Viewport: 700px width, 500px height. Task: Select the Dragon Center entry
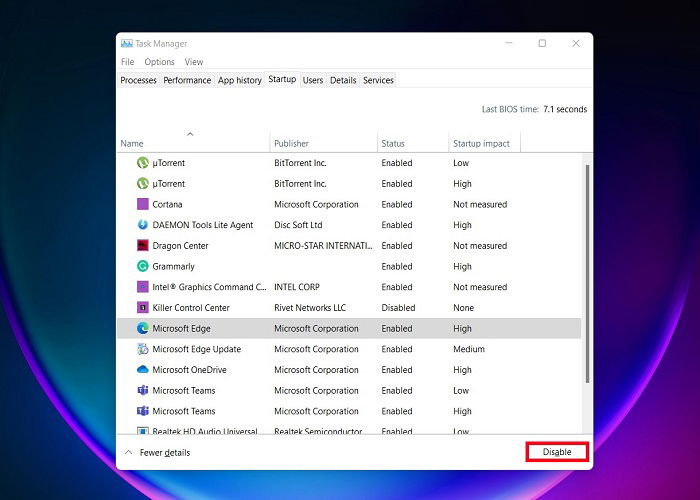tap(180, 246)
